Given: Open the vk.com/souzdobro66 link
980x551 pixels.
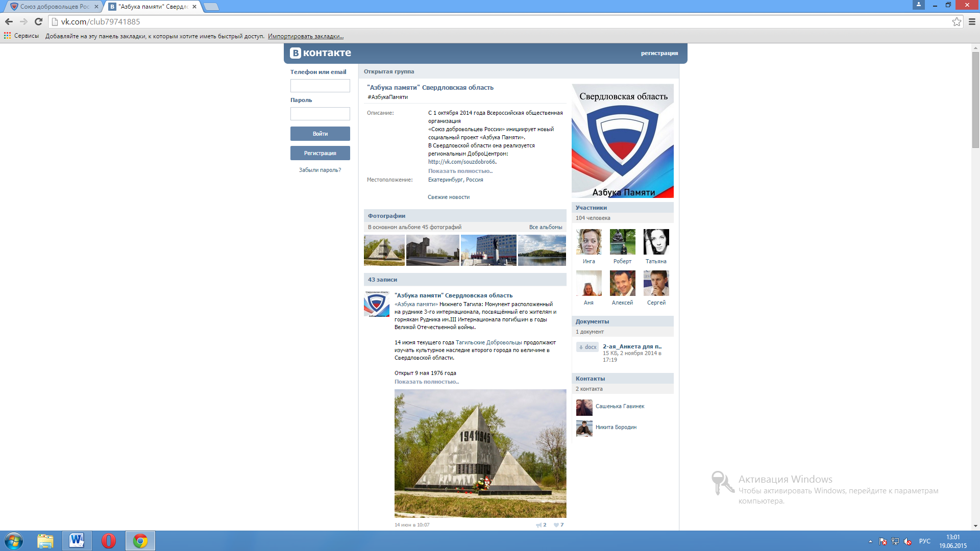Looking at the screenshot, I should (461, 162).
